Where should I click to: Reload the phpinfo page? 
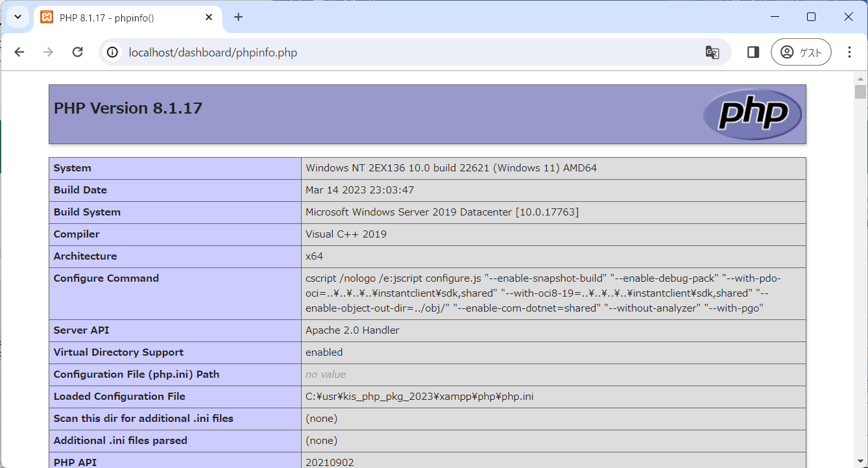tap(77, 53)
